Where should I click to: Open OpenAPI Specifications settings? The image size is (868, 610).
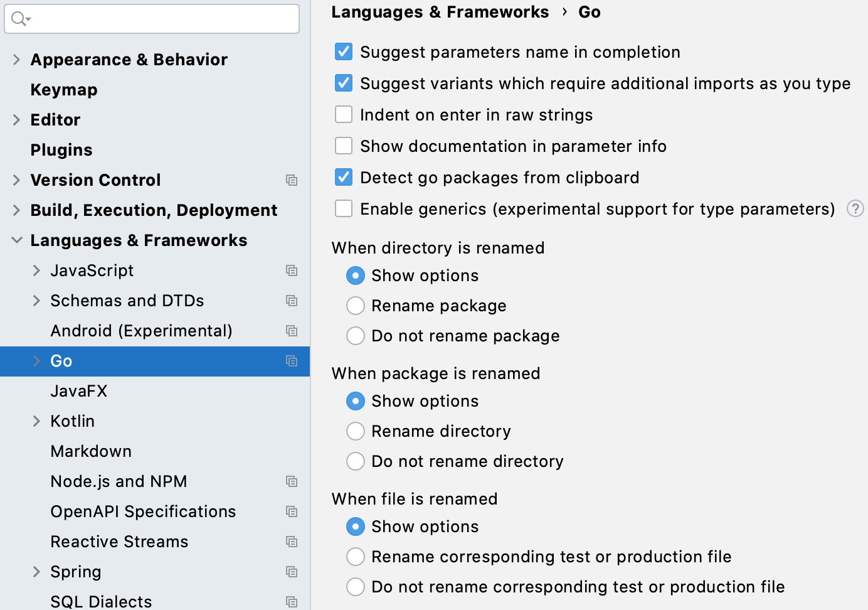click(x=143, y=511)
